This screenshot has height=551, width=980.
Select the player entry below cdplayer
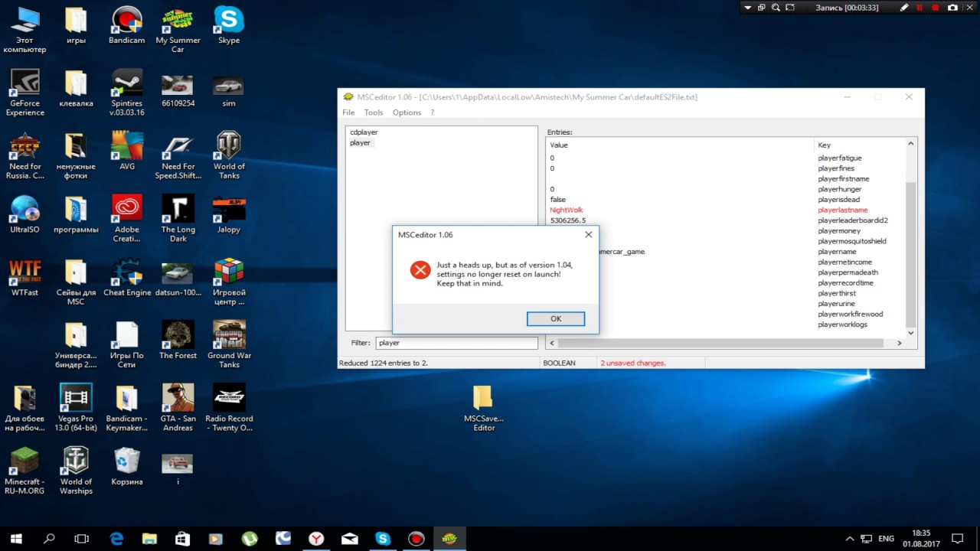pyautogui.click(x=360, y=142)
